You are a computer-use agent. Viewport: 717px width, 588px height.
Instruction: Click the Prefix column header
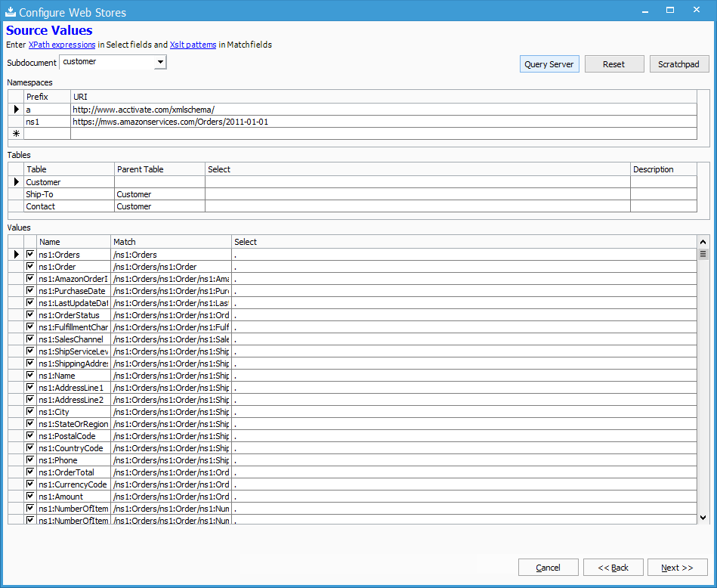47,97
